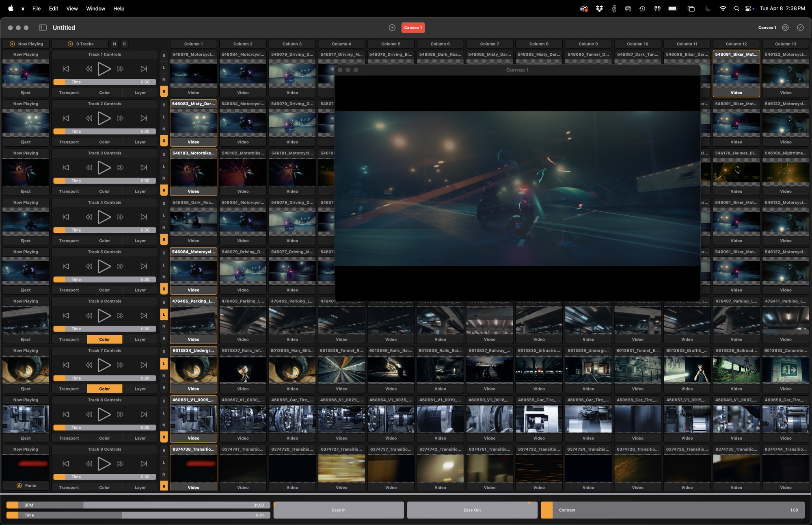Fast-forward Track 5 with double-arrow icon
This screenshot has width=812, height=525.
click(120, 266)
